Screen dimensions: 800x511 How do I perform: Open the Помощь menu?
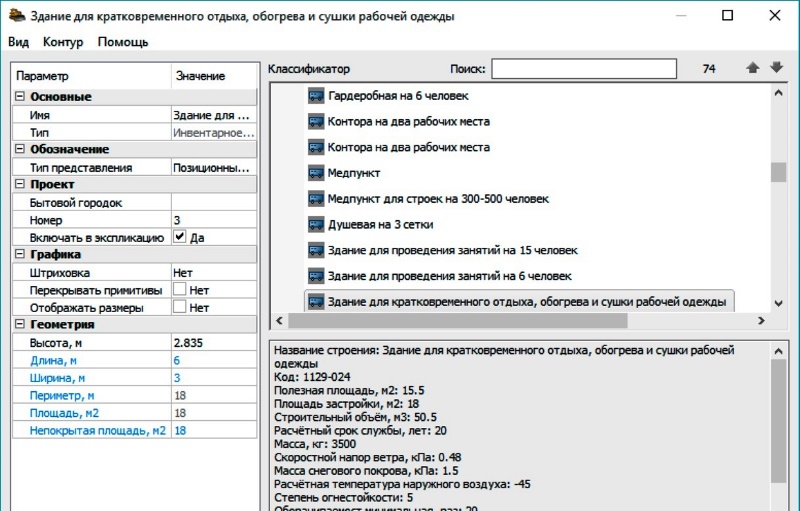(123, 42)
